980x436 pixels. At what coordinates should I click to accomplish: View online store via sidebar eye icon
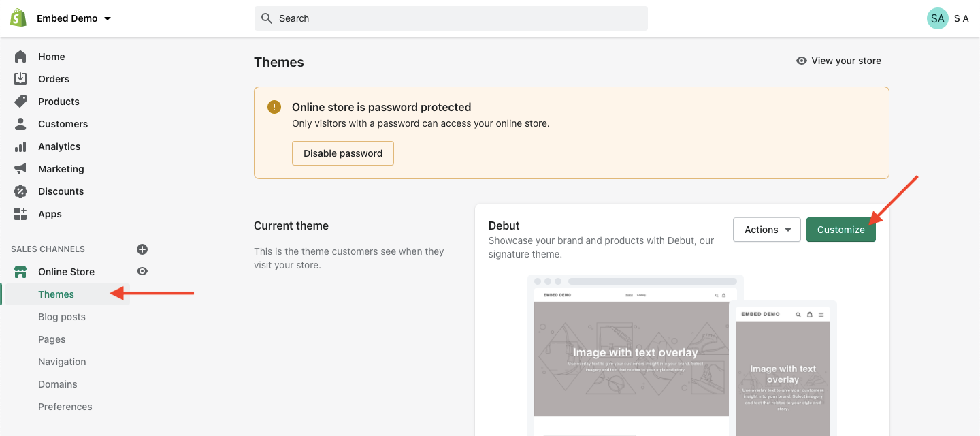point(142,271)
